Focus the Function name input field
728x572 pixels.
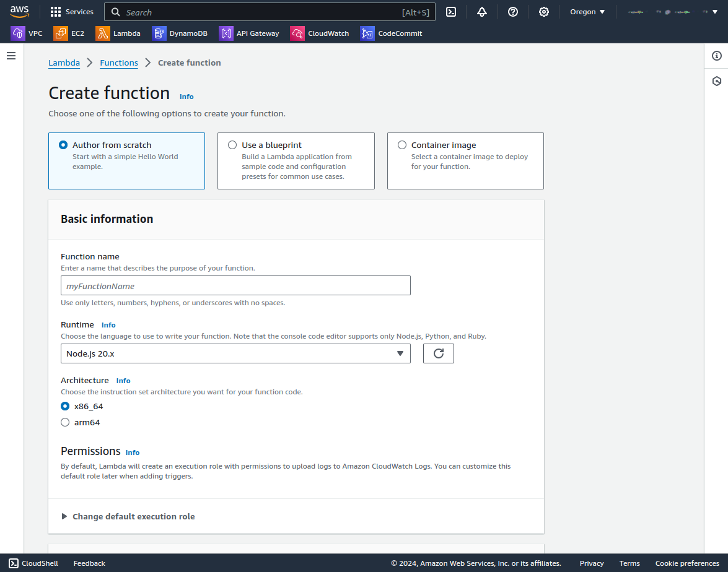(235, 285)
